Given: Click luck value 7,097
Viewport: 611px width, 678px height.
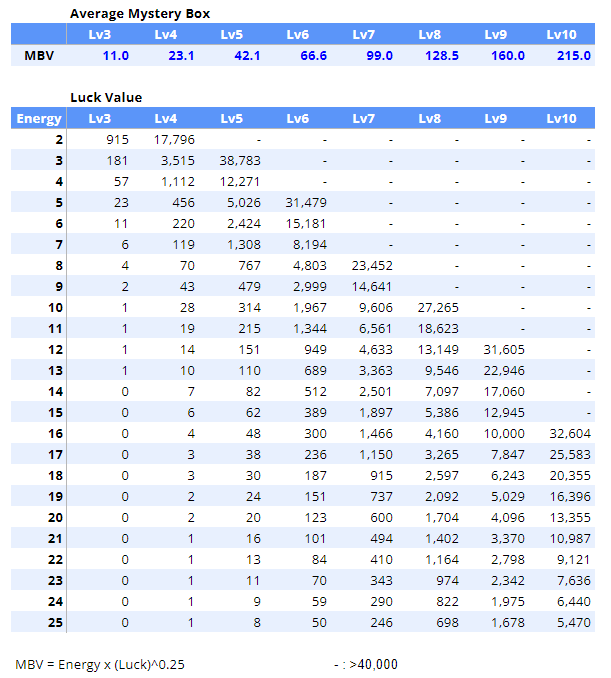Looking at the screenshot, I should [x=441, y=392].
